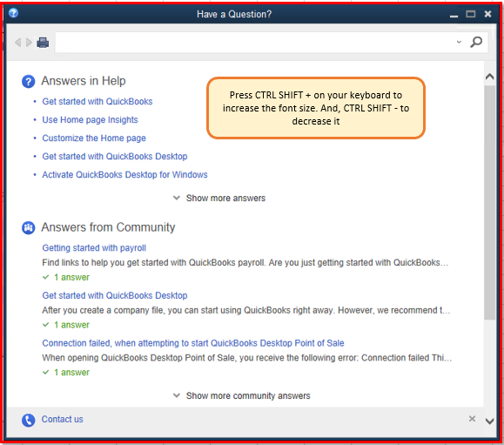Open the Get started with QuickBooks Desktop community post under Answers from Community

(115, 295)
